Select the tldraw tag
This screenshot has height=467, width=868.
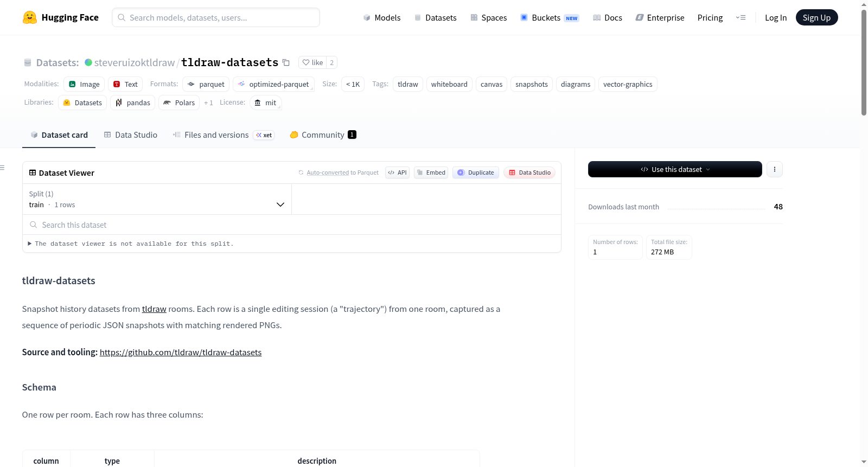click(408, 84)
